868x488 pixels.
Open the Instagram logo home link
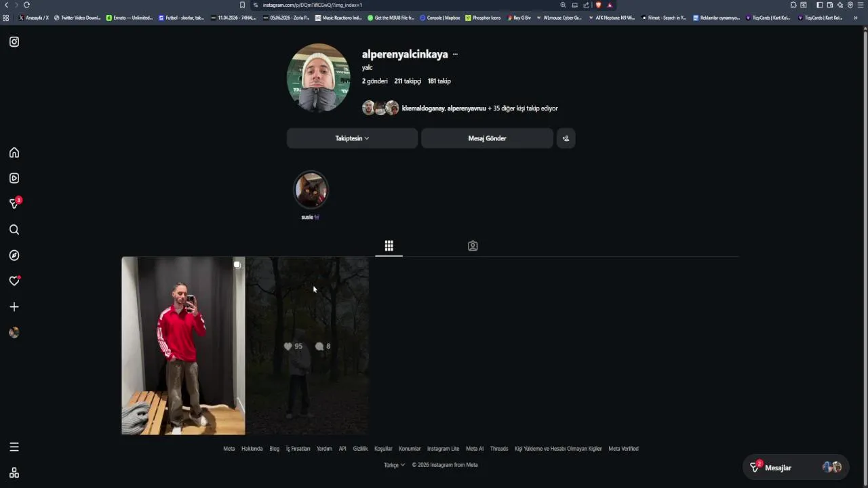(14, 41)
